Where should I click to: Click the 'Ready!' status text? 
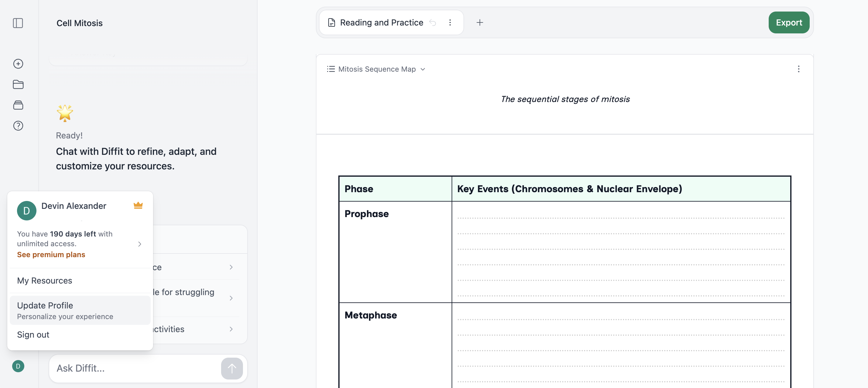(x=69, y=135)
